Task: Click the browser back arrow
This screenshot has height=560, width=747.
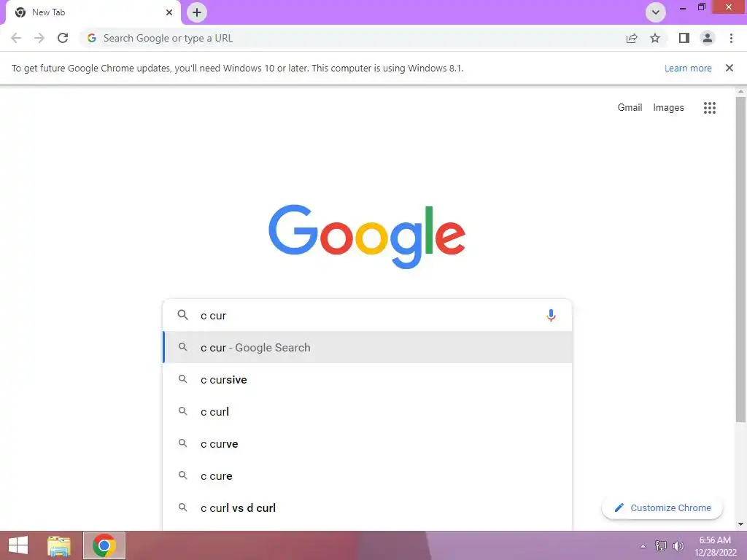Action: (16, 38)
